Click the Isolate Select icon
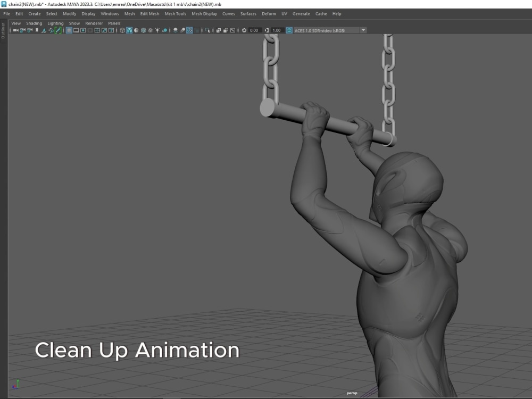The width and height of the screenshot is (532, 399). [x=207, y=30]
